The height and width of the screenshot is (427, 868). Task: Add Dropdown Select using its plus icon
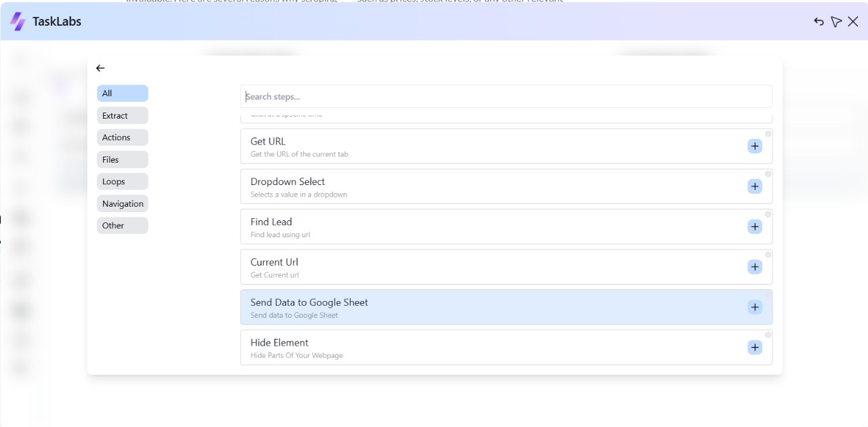click(x=755, y=186)
